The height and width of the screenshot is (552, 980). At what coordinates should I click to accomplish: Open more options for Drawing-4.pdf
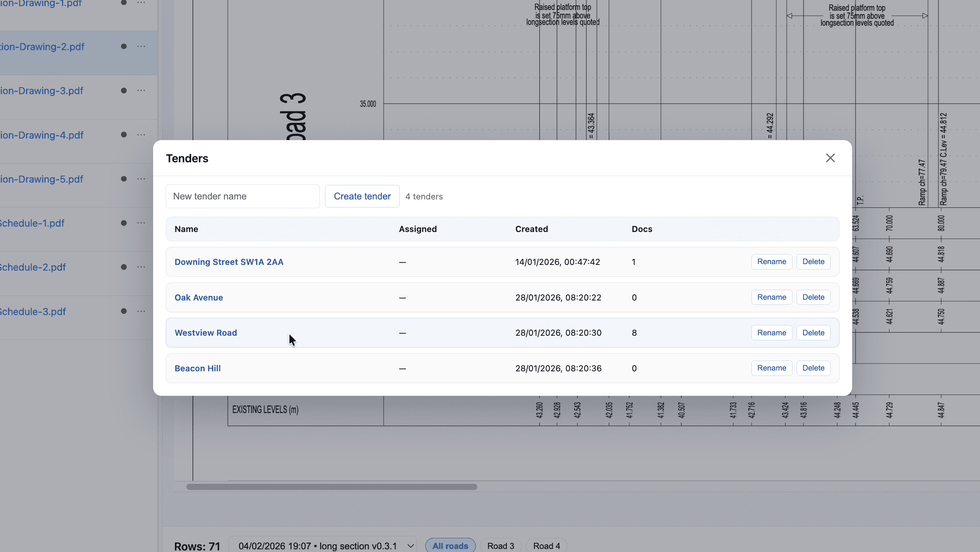pos(141,135)
